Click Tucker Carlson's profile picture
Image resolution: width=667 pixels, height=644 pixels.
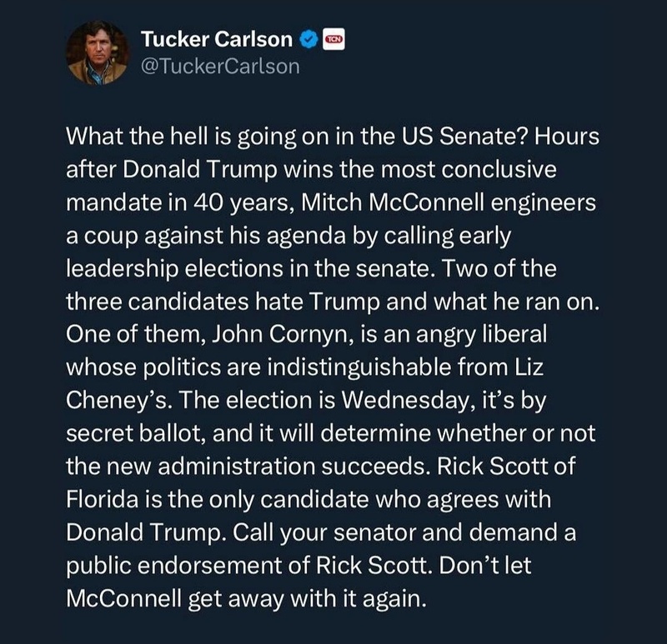coord(97,52)
